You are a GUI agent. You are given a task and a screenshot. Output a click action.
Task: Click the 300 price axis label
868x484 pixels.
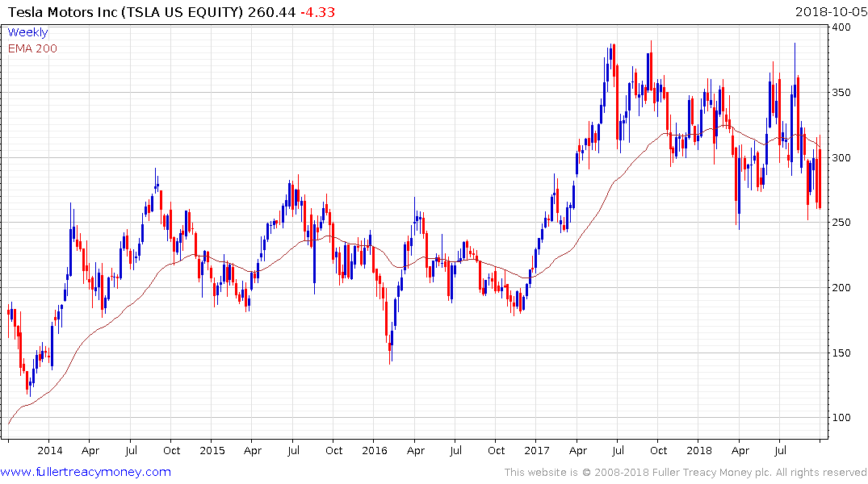[841, 157]
